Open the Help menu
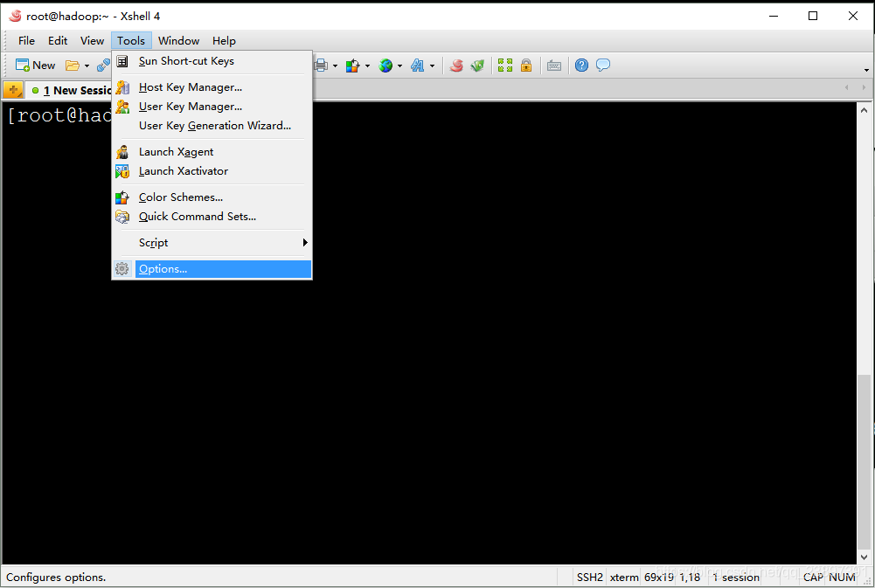The height and width of the screenshot is (588, 875). [224, 41]
